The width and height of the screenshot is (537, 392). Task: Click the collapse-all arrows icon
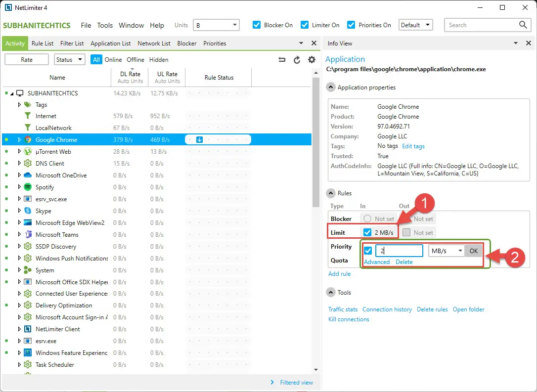282,60
